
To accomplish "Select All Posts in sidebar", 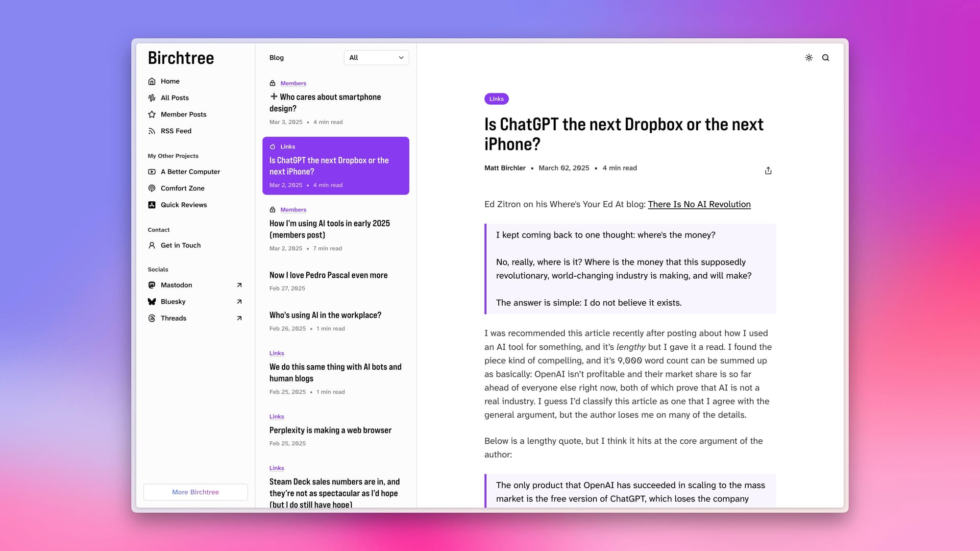I will [174, 98].
